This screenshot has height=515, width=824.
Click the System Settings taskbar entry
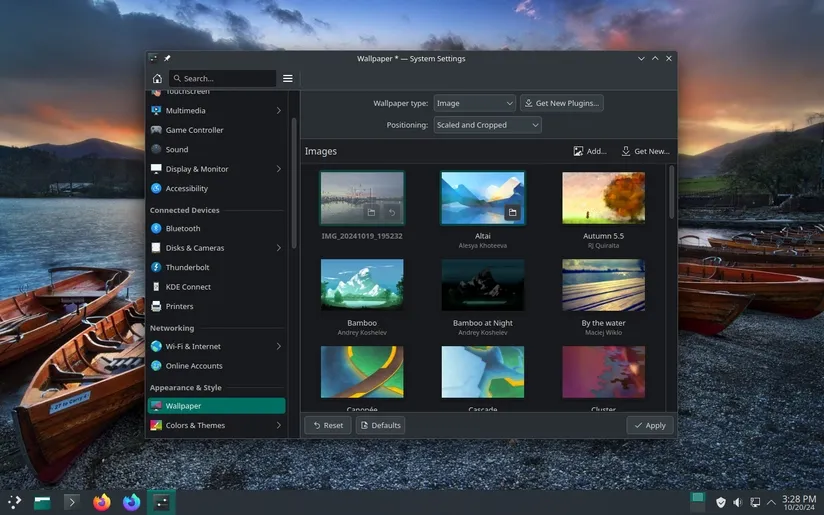(161, 502)
